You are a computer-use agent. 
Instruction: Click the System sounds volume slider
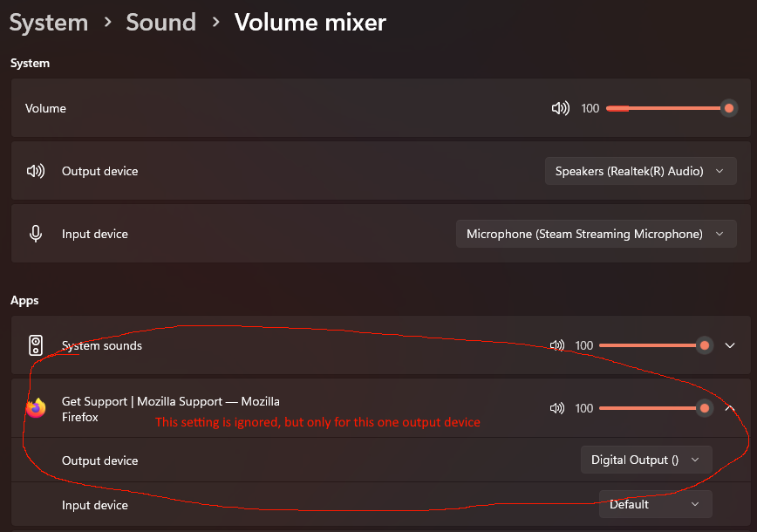coord(651,345)
